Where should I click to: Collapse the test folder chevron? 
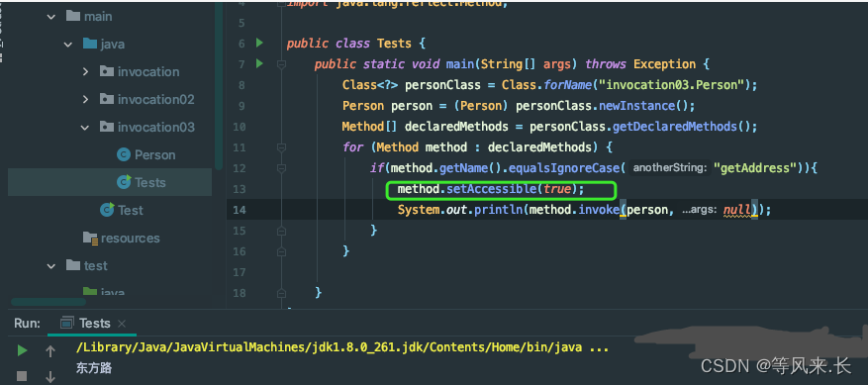[x=51, y=266]
